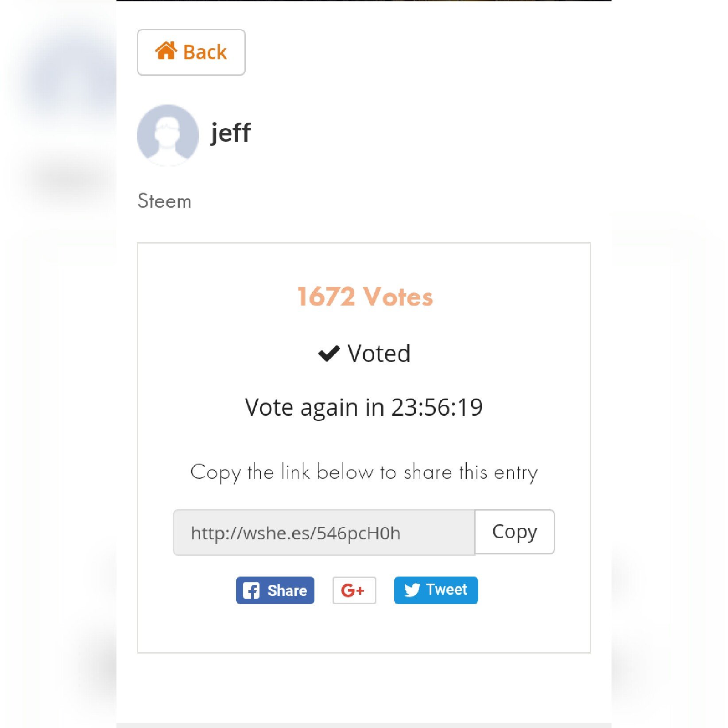Viewport: 728px width, 728px height.
Task: Click the Share label on Facebook button
Action: point(287,591)
